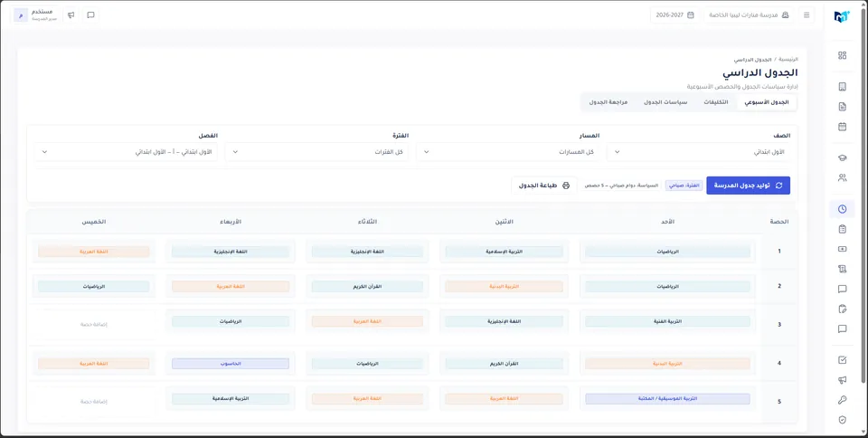
Task: Click the megaphone icon in top header
Action: pos(71,15)
